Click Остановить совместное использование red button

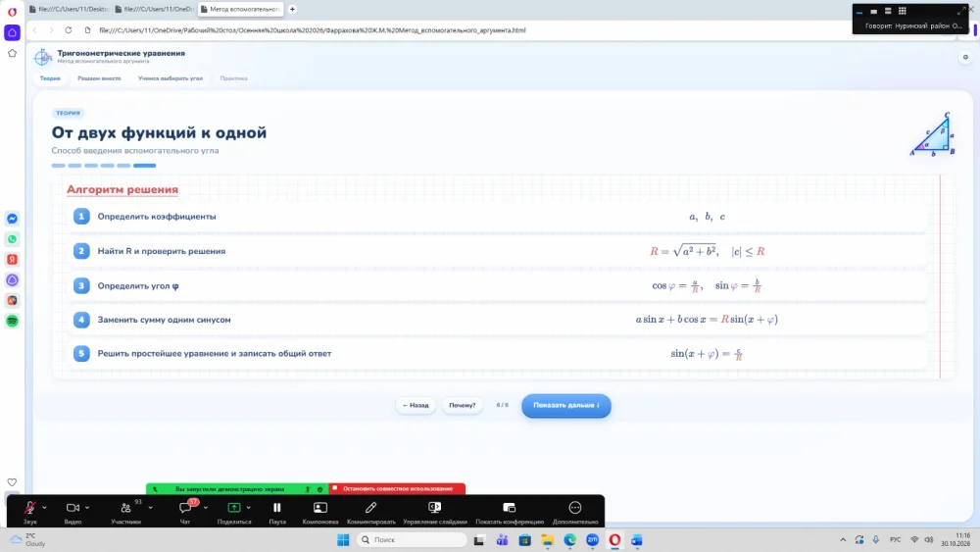pyautogui.click(x=397, y=489)
